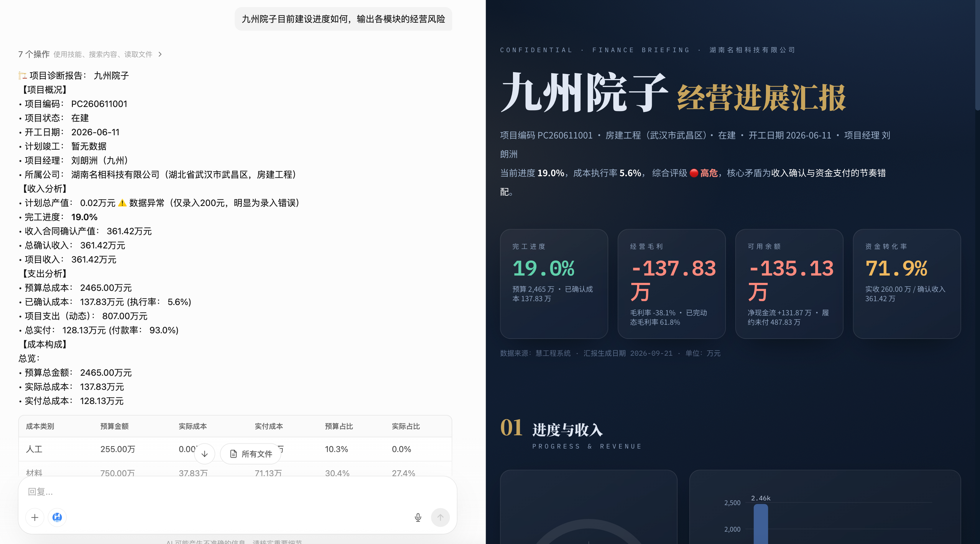Click the 预算占比 column header
This screenshot has width=980, height=544.
[338, 426]
